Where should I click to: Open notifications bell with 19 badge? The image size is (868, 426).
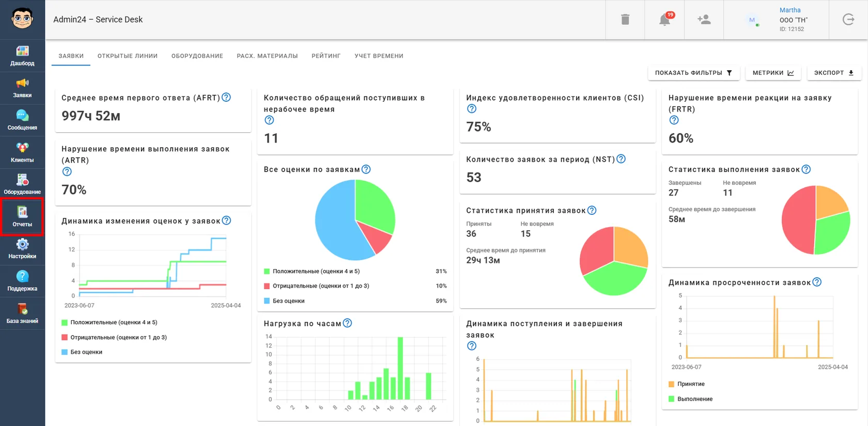click(x=665, y=20)
